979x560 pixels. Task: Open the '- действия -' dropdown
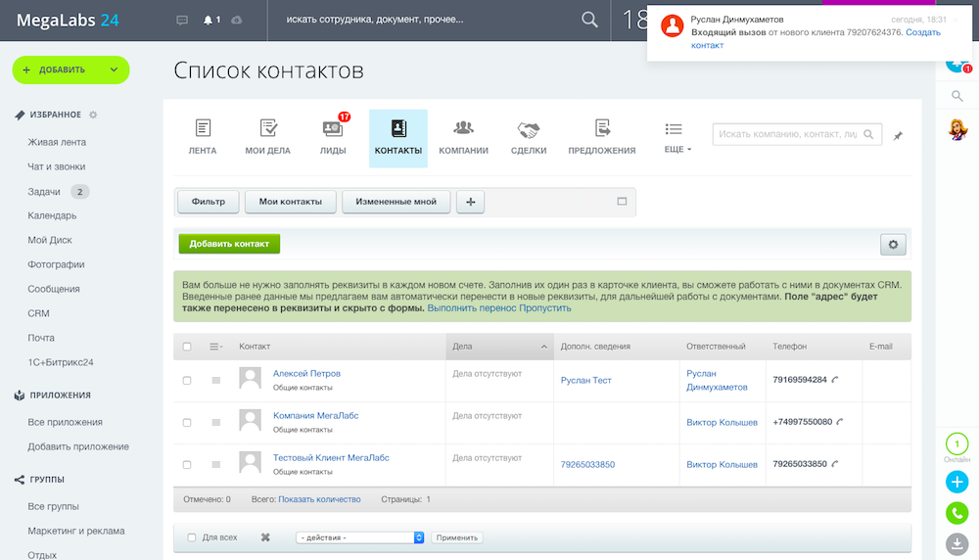[x=359, y=537]
